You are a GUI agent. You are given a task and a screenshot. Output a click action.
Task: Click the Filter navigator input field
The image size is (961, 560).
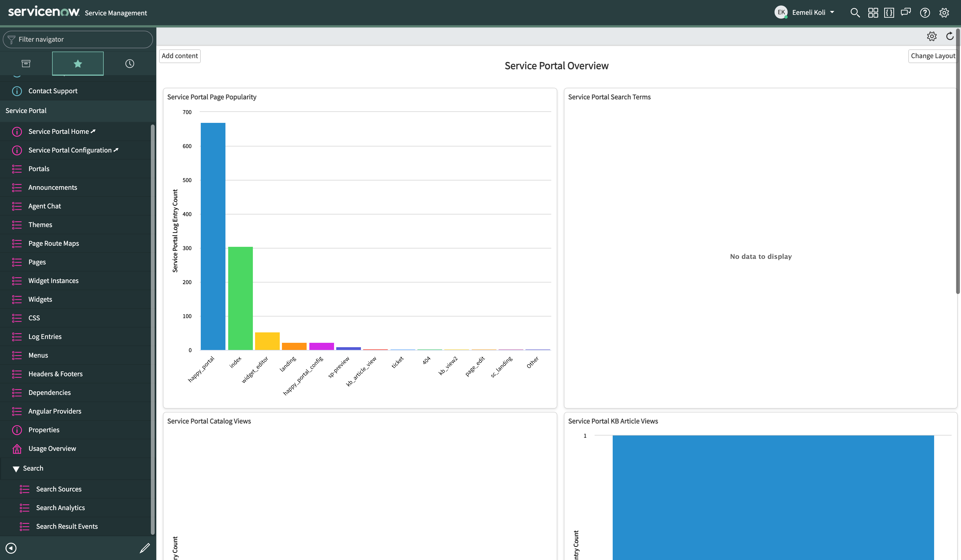coord(78,39)
